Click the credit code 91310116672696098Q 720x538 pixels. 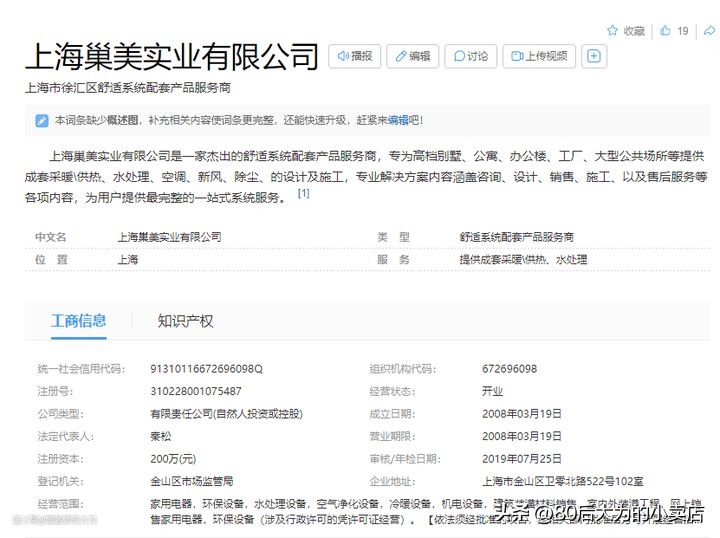coord(206,369)
